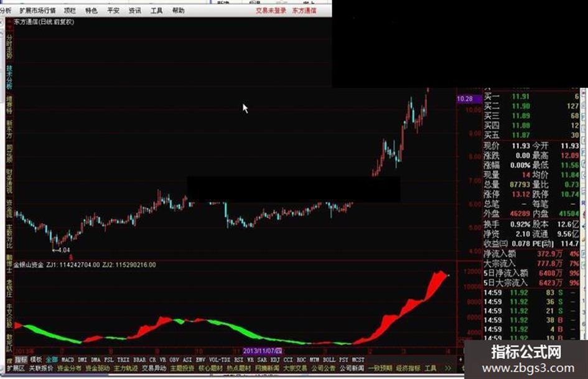The width and height of the screenshot is (588, 379).
Task: Choose the CR indicator
Action: pos(152,360)
